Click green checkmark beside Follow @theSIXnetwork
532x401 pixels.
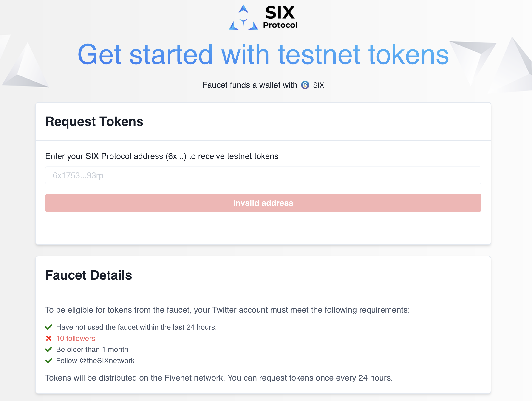48,361
